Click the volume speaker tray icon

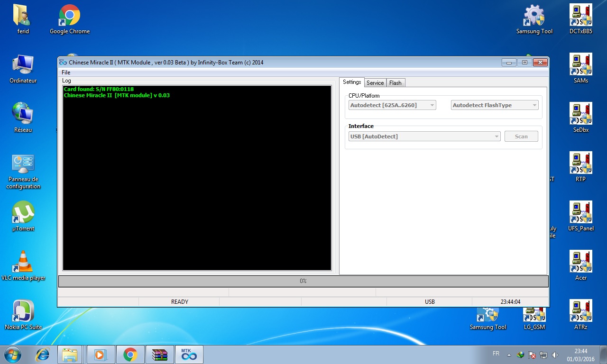click(555, 355)
